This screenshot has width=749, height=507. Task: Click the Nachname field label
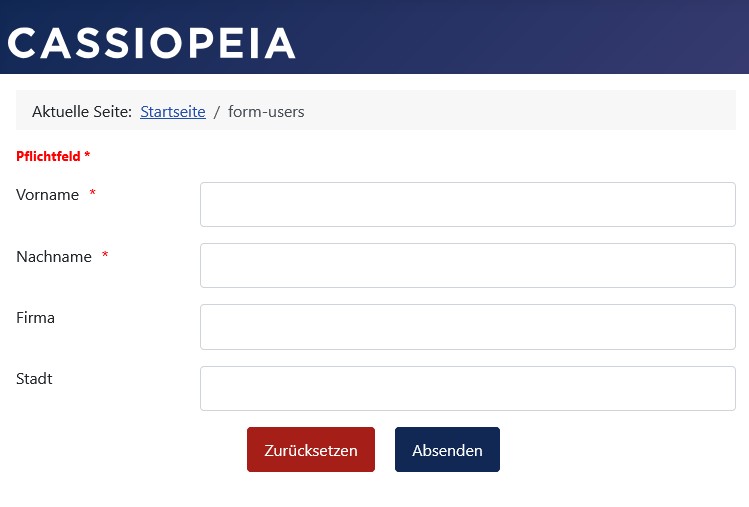click(54, 257)
